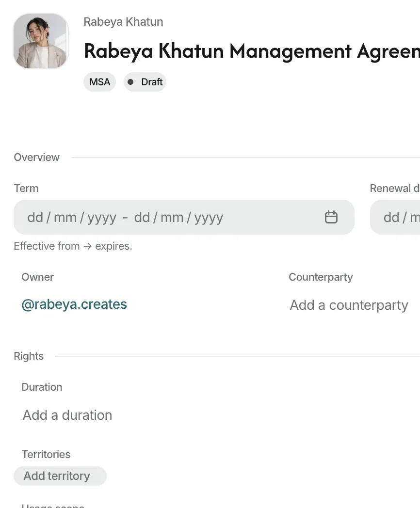Set the Term start date field
Viewport: 420px width, 508px height.
(72, 217)
